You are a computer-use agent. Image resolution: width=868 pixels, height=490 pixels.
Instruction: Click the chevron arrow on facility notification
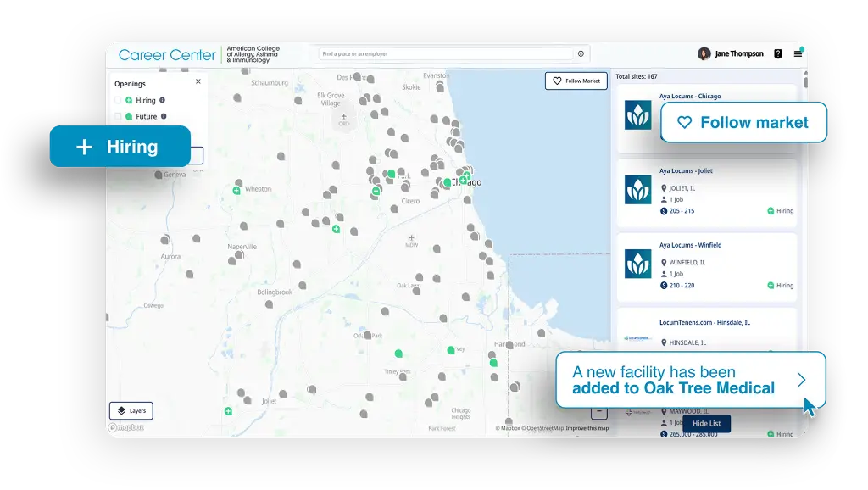[801, 380]
